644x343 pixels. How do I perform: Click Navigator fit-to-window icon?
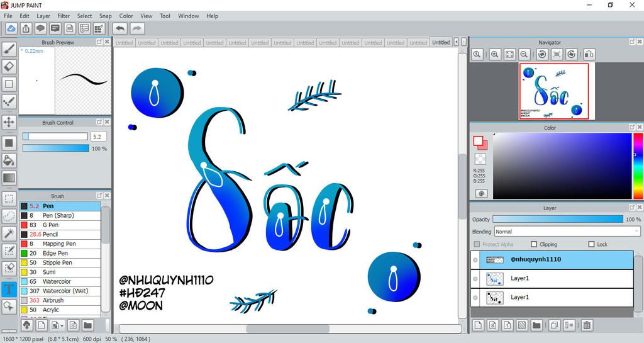(509, 54)
